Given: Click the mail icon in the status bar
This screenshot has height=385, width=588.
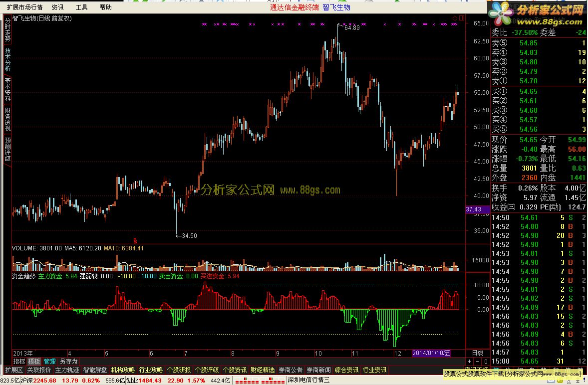Looking at the screenshot, I should (551, 381).
